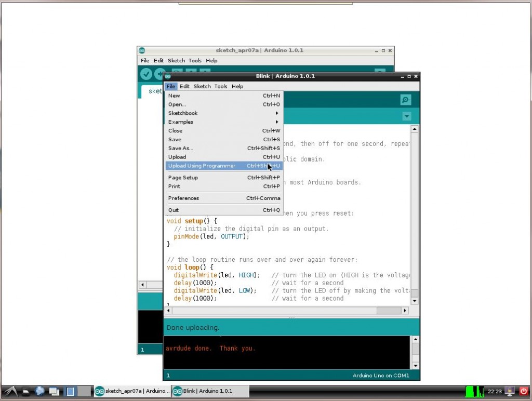
Task: Click the 'digitalWrite(led, HIGH);' code line
Action: tap(217, 275)
